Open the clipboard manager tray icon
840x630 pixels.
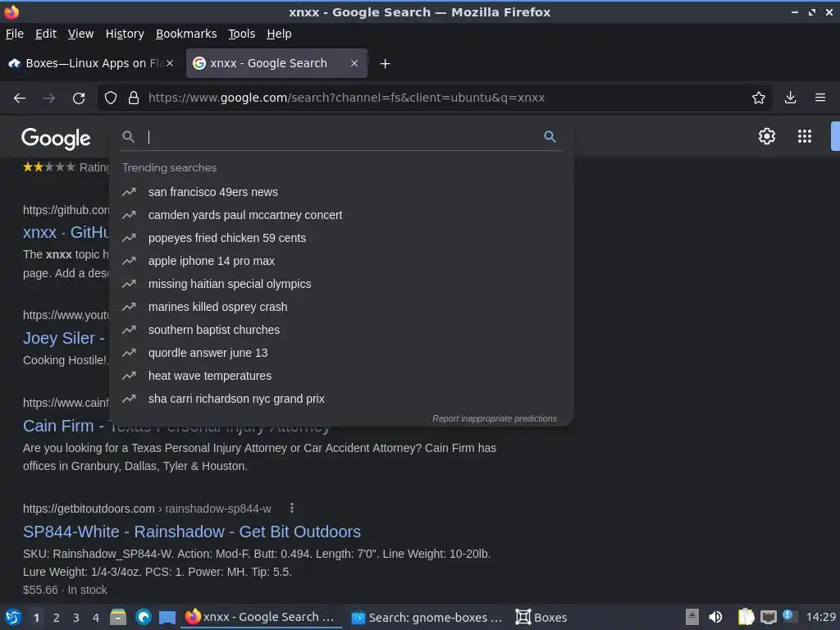coord(746,617)
